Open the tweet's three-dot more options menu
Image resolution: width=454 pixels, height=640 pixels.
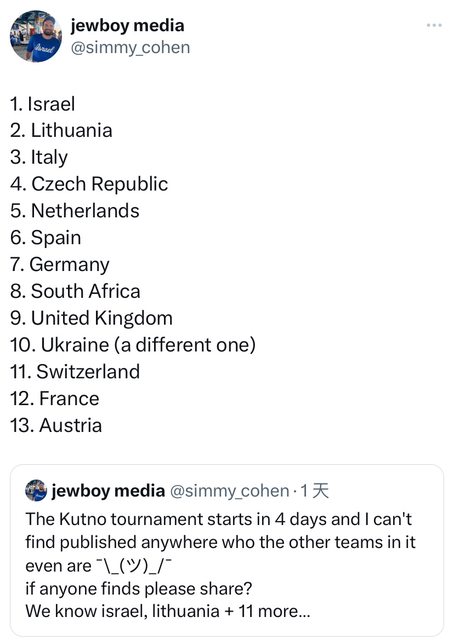(434, 25)
